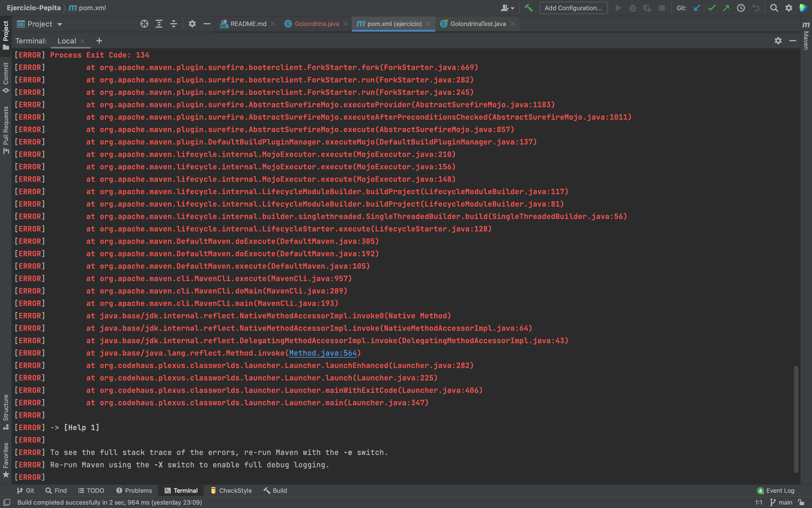Click the Stop square icon
Image resolution: width=812 pixels, height=508 pixels.
(662, 8)
